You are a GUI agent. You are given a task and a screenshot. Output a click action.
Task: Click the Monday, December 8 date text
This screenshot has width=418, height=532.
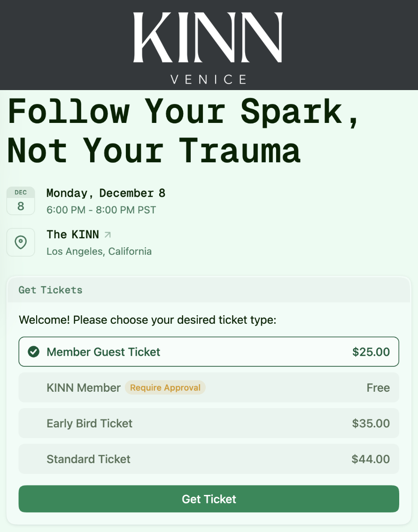pyautogui.click(x=106, y=193)
